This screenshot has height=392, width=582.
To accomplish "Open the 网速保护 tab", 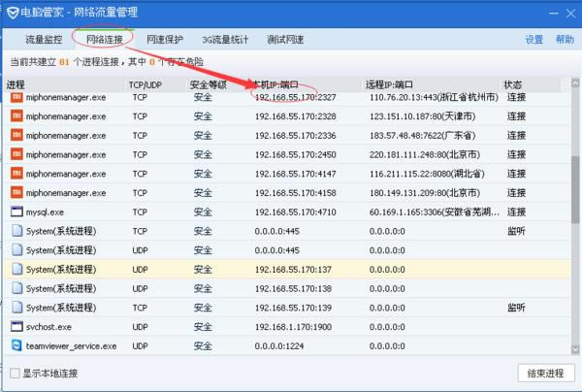I will pos(164,40).
